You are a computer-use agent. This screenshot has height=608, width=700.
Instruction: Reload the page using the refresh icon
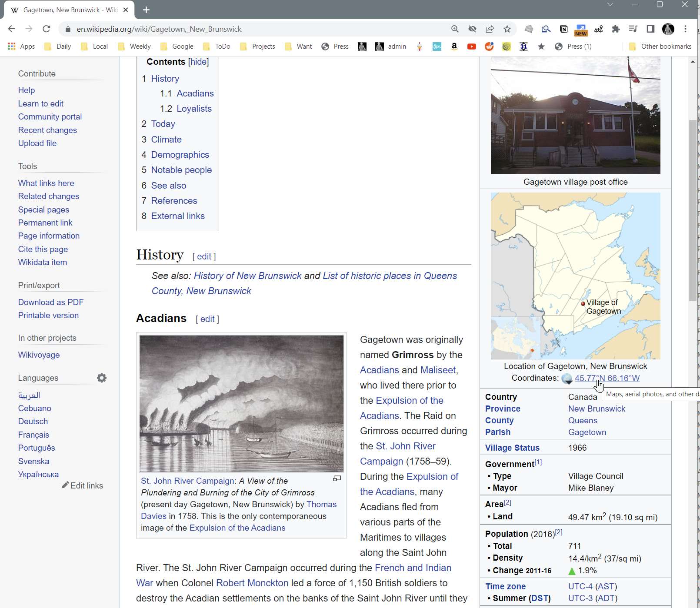(x=47, y=29)
